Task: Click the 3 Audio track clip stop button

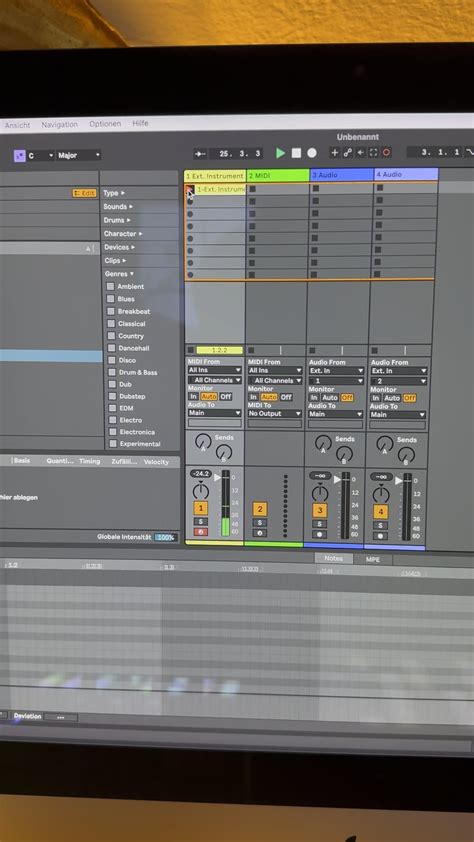Action: (x=312, y=351)
